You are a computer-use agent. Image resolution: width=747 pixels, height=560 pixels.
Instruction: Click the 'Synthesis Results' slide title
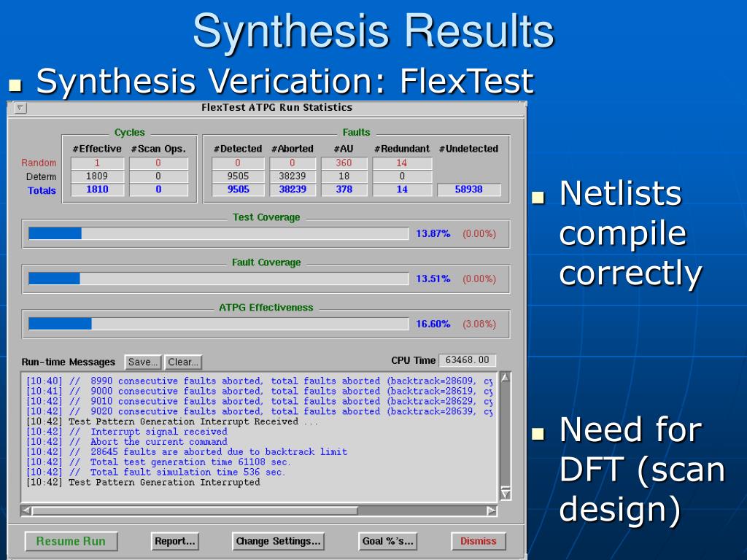[373, 31]
